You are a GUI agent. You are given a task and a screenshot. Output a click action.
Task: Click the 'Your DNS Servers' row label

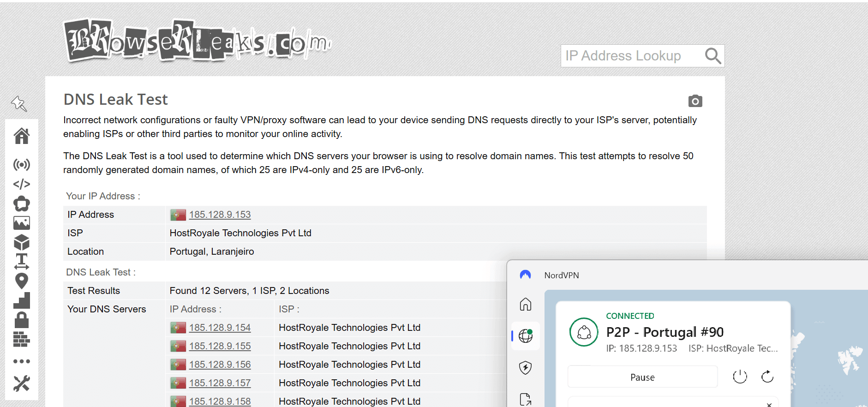(107, 309)
